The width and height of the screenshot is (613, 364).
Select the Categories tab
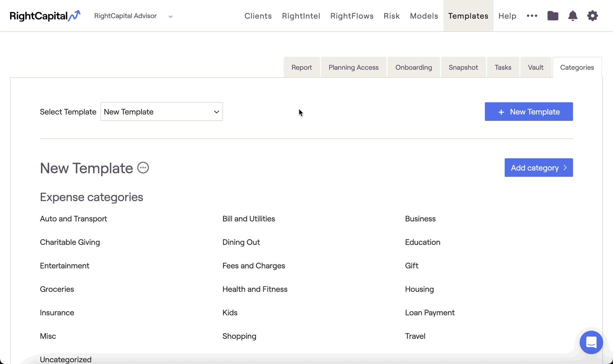pos(577,67)
